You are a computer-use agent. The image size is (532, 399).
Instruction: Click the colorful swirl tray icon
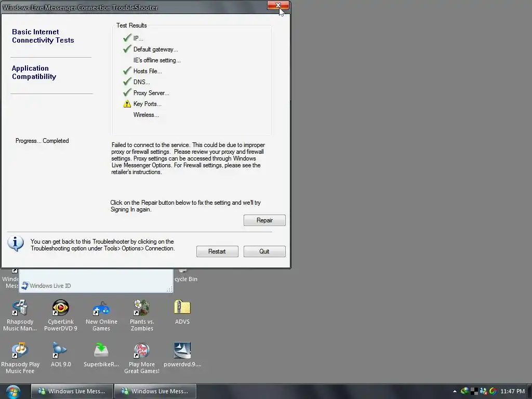pyautogui.click(x=493, y=391)
